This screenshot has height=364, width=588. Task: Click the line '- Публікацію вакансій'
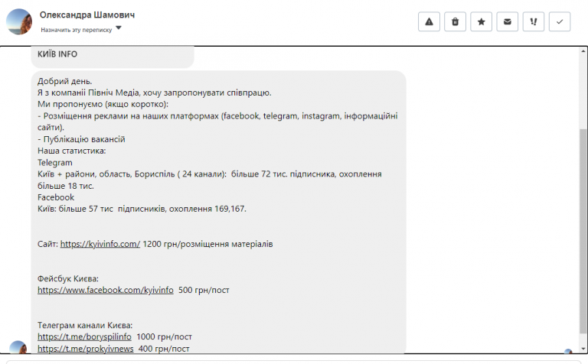click(81, 139)
